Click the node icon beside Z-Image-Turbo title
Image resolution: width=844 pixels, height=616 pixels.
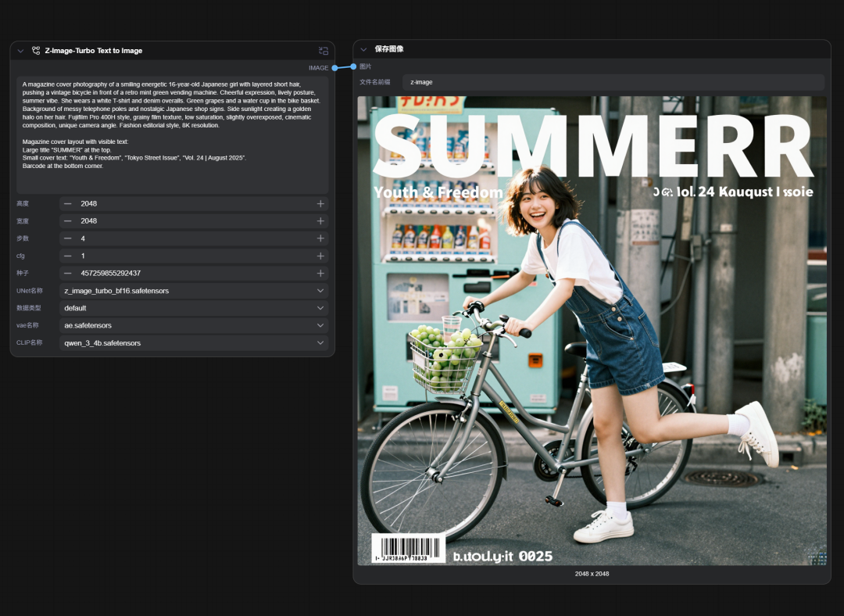(x=36, y=51)
